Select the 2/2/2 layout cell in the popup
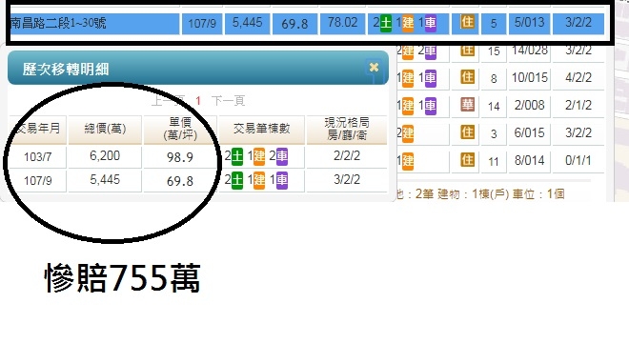 (x=347, y=156)
